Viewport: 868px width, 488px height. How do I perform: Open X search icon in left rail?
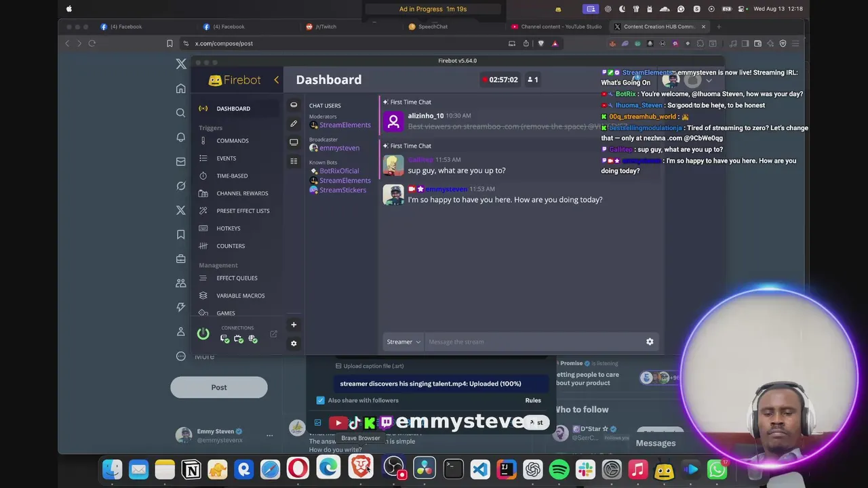click(x=180, y=113)
